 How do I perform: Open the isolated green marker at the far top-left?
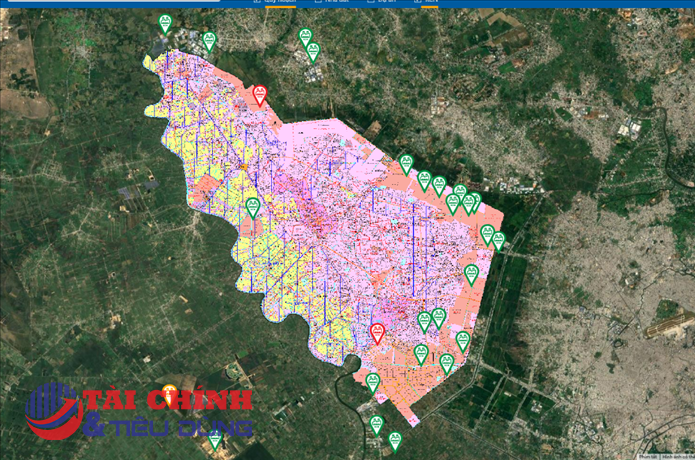point(165,23)
